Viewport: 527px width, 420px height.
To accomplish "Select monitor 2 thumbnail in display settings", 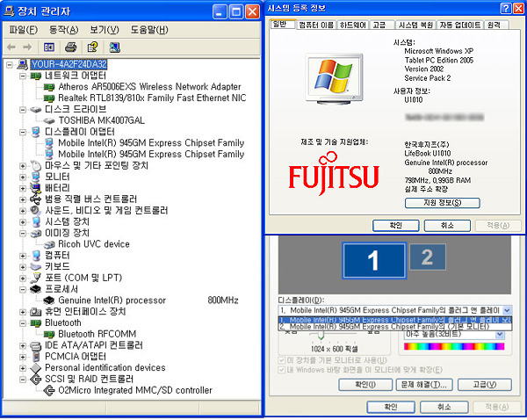I will pos(428,257).
